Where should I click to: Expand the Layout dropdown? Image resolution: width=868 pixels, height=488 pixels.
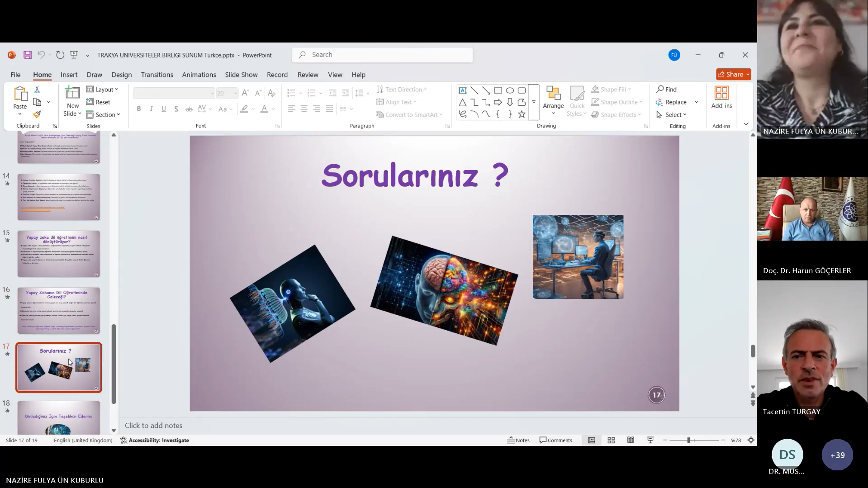coord(103,90)
